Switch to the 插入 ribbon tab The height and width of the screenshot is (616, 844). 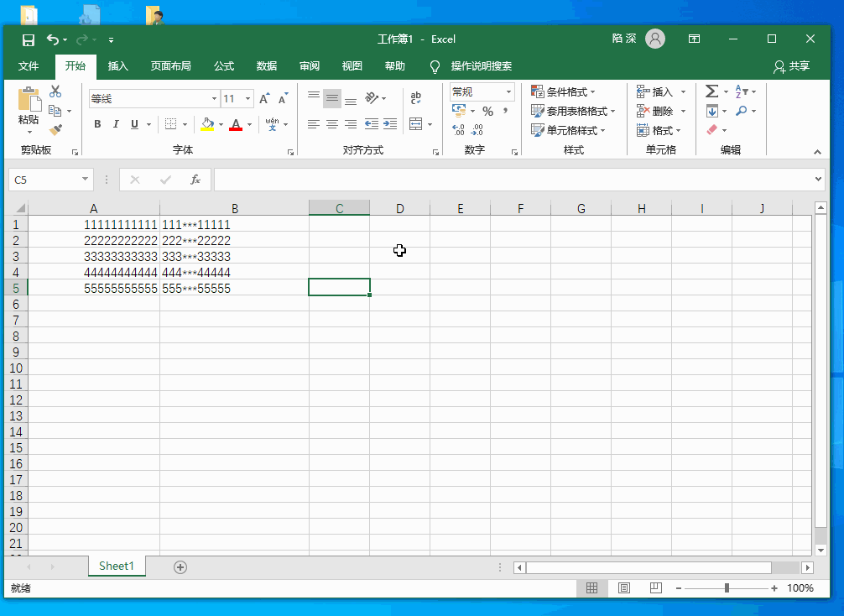pyautogui.click(x=118, y=66)
